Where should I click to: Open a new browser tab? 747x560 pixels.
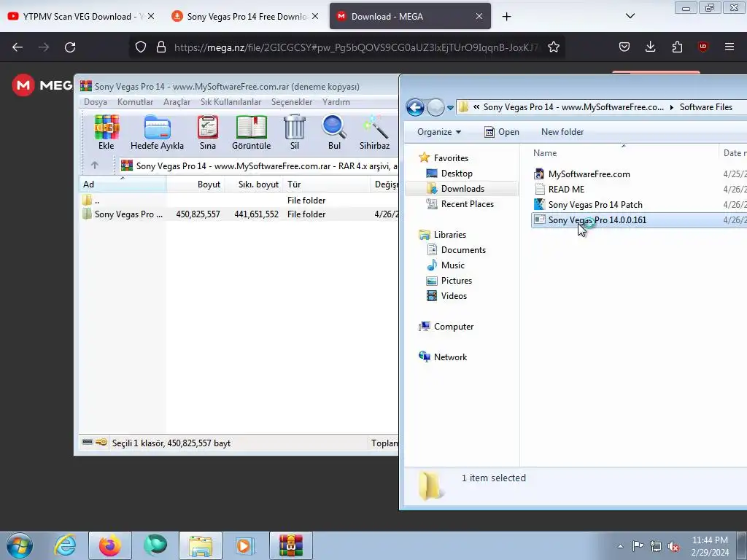[506, 17]
